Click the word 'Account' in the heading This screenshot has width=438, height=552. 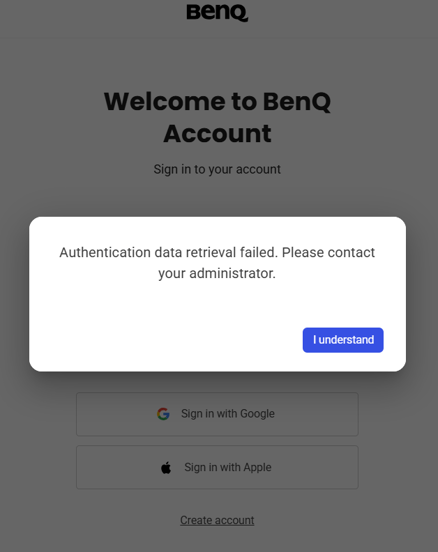click(x=217, y=134)
